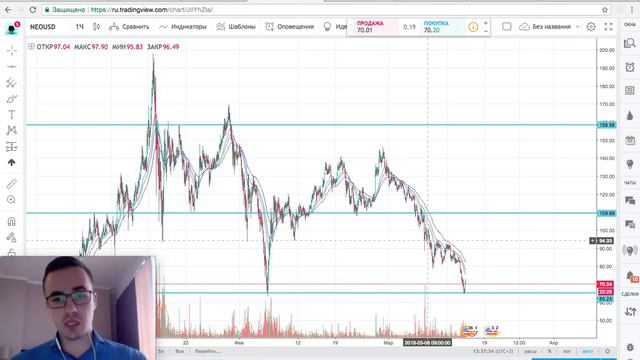Click the second earnings flag marker on timeline
Screen dimensions: 640x360
(x=492, y=331)
